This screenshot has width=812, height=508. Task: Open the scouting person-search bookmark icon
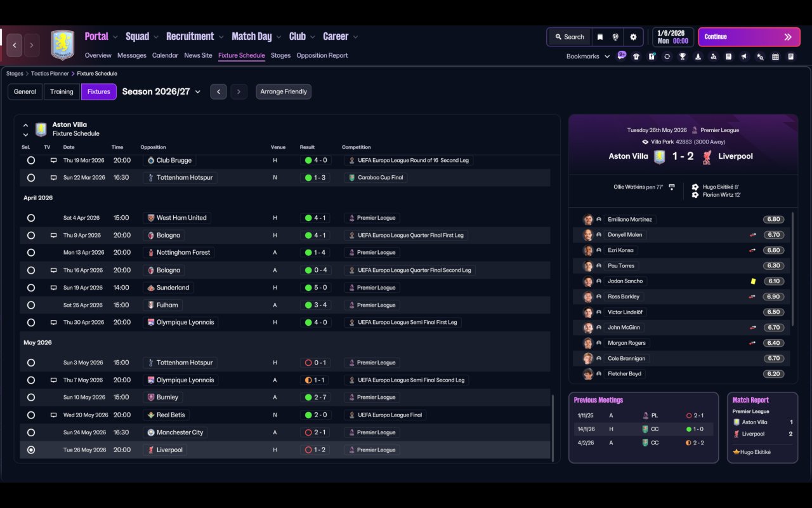714,57
